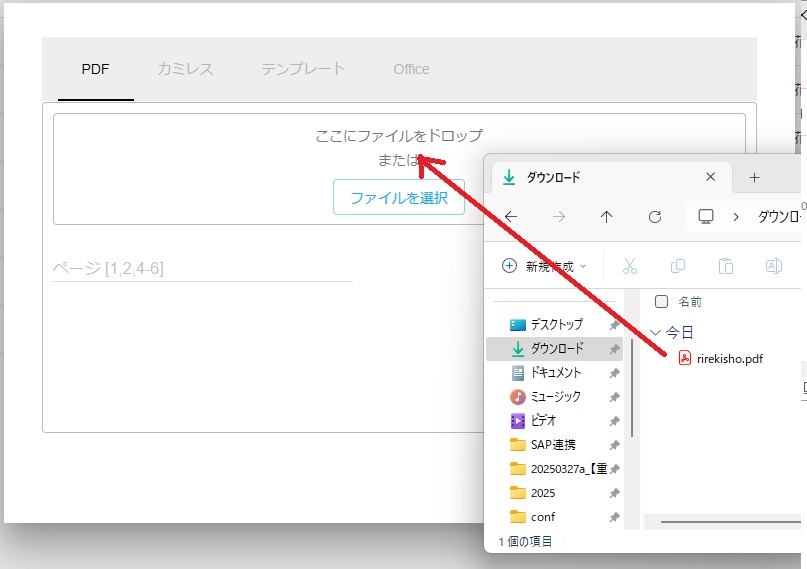
Task: Switch to the カミレス tab
Action: coord(185,69)
